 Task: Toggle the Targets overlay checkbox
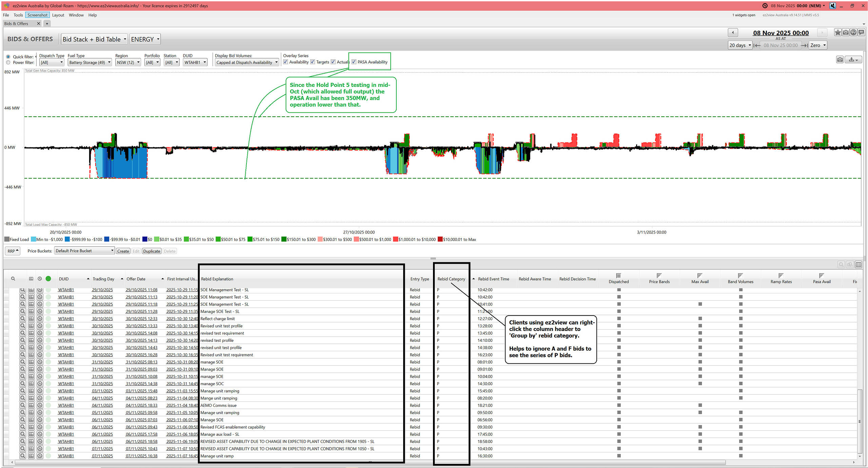tap(313, 62)
